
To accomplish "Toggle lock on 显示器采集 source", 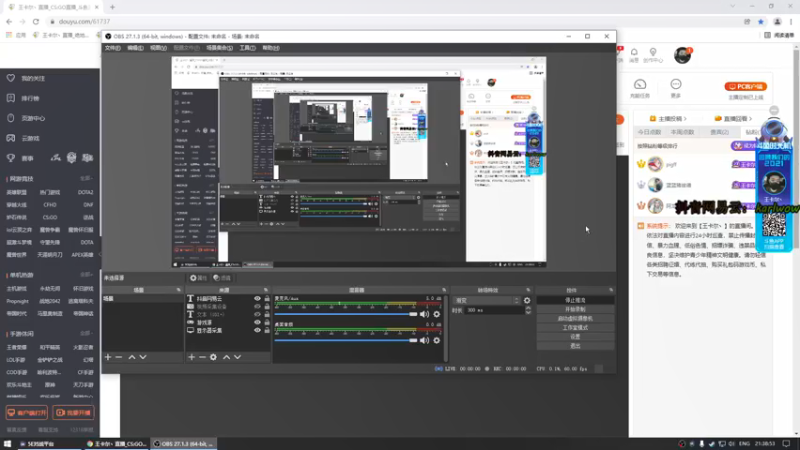I will point(266,330).
